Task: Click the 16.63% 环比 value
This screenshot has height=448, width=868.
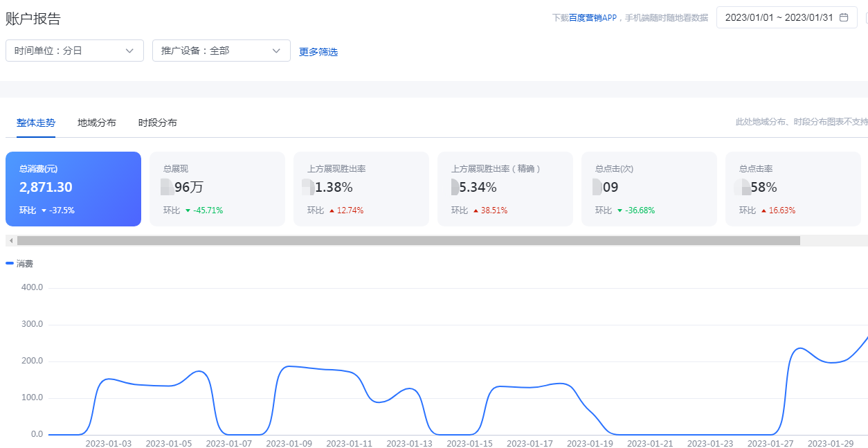Action: coord(782,210)
